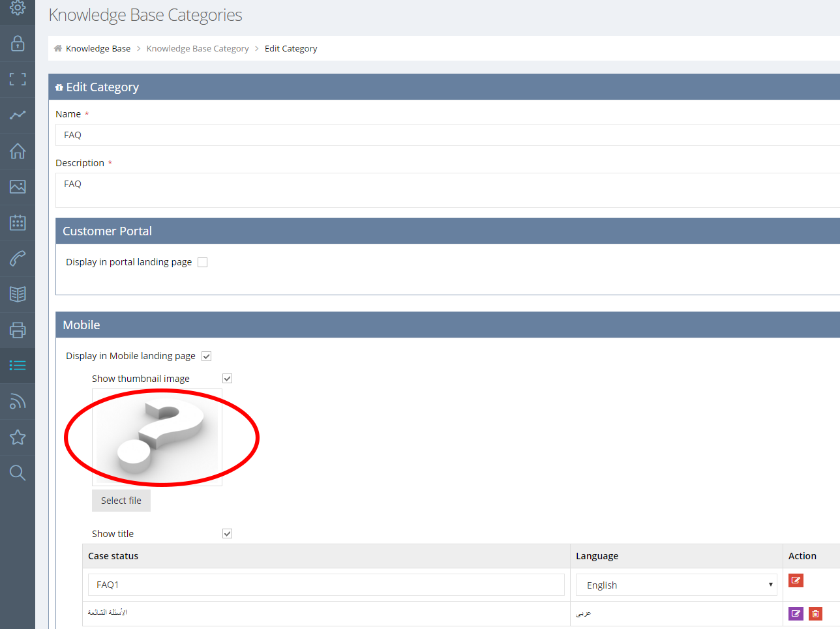Click the Knowledge Base Categories page title
Viewport: 840px width, 629px height.
(x=145, y=15)
